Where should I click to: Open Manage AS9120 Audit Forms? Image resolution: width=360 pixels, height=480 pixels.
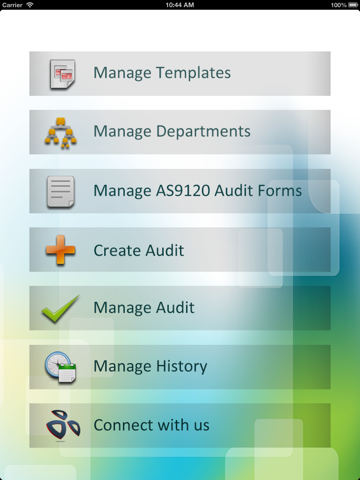pos(180,191)
